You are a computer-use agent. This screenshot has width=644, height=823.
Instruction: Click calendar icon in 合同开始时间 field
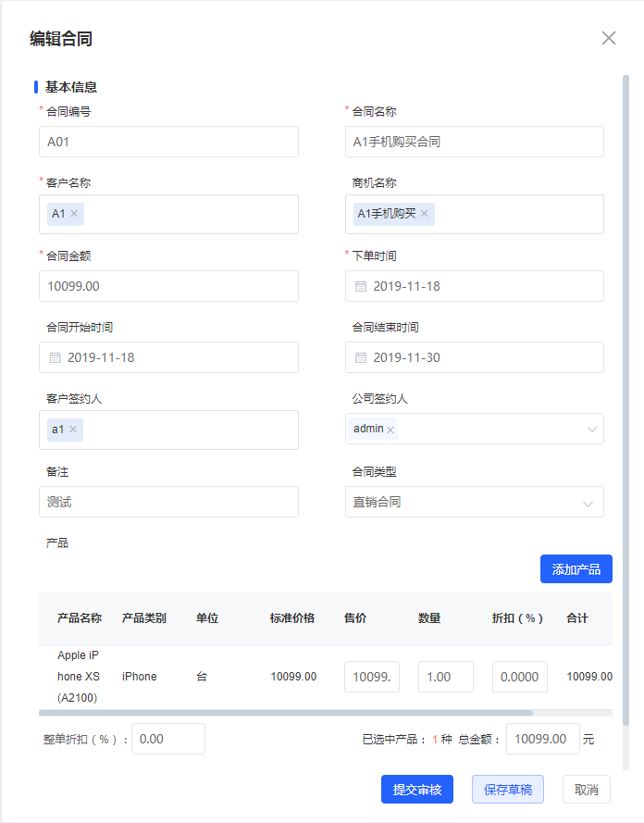click(55, 357)
